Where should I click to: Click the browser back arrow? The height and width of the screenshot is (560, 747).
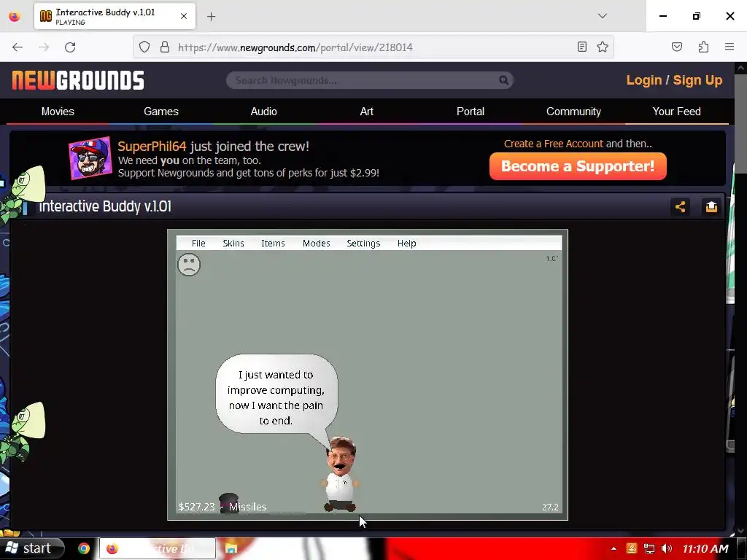18,47
